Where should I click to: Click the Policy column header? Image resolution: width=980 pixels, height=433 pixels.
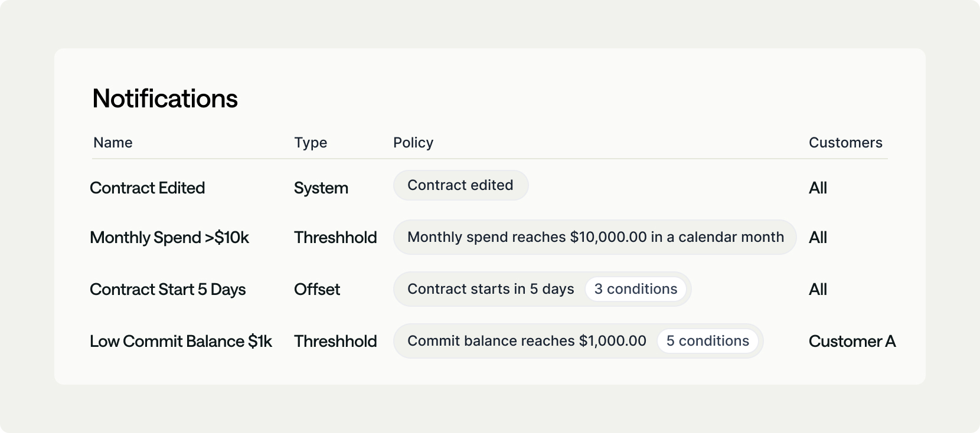413,143
